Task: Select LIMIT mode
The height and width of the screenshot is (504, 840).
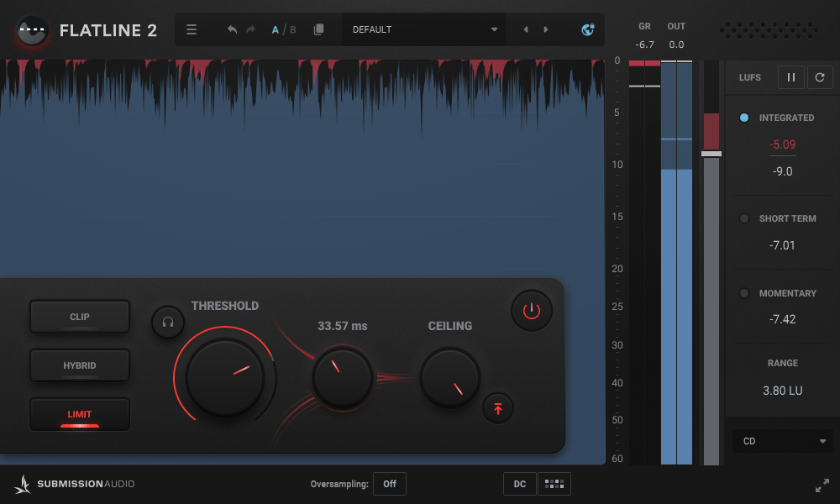Action: coord(79,413)
